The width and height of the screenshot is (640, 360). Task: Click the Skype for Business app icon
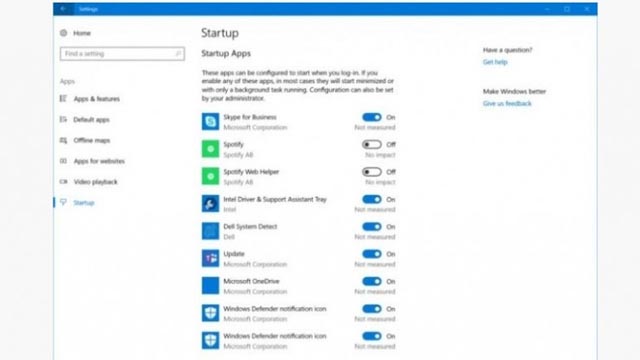coord(210,122)
